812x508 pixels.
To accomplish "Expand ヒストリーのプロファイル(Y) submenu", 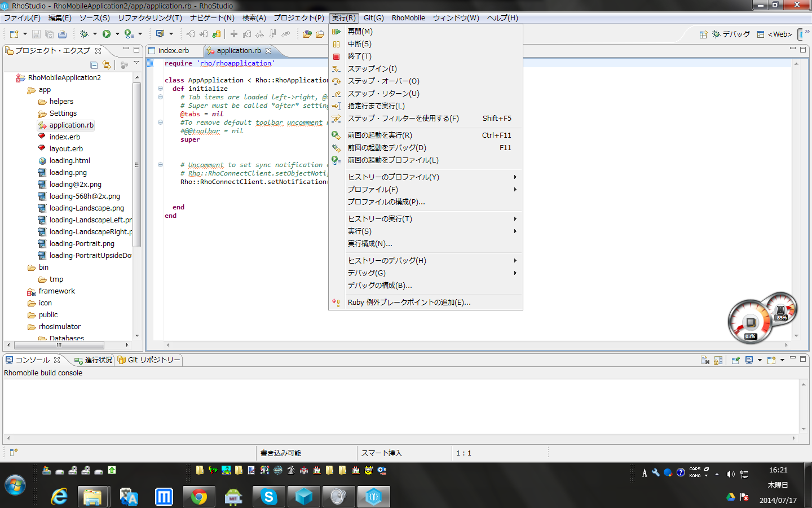I will pos(426,177).
